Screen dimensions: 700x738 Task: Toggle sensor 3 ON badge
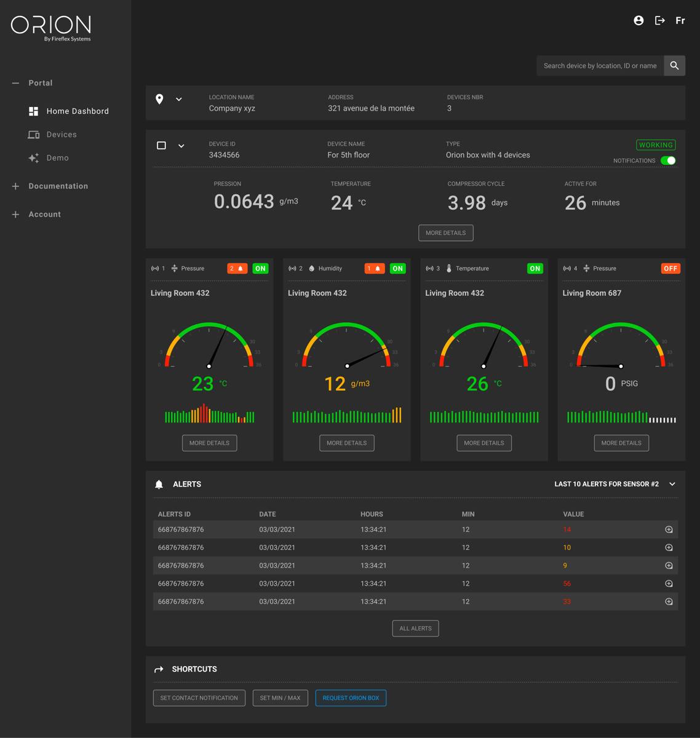(x=535, y=269)
